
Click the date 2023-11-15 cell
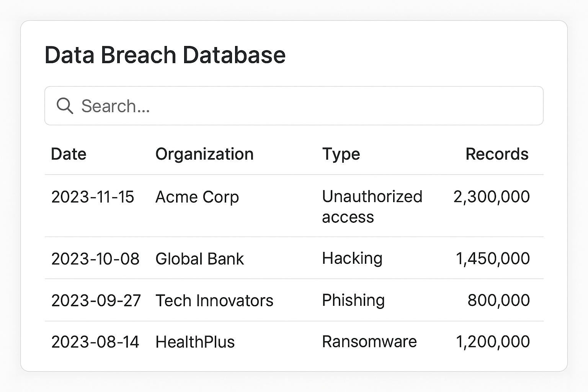pos(93,197)
